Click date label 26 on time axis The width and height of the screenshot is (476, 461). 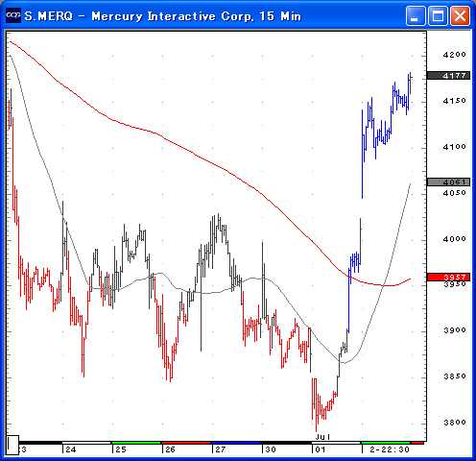coord(170,449)
